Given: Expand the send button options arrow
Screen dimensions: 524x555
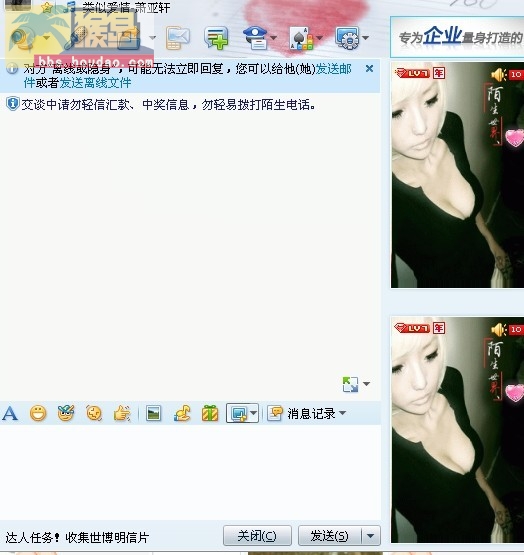Looking at the screenshot, I should pos(371,536).
